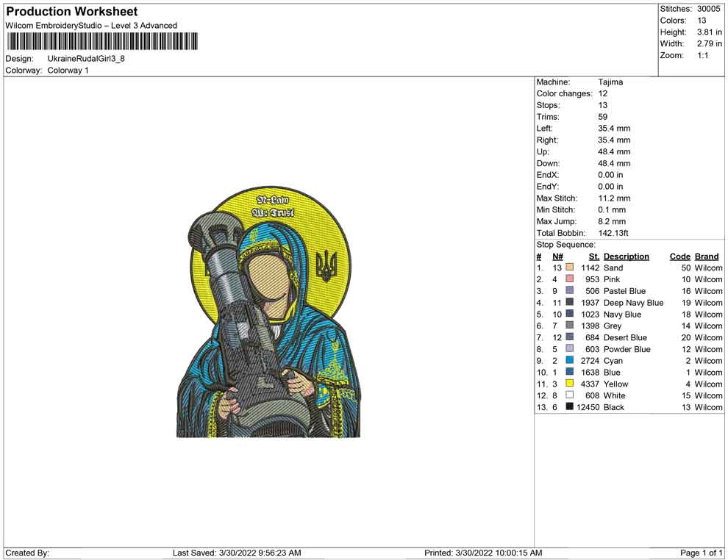Image resolution: width=728 pixels, height=560 pixels.
Task: Click the Created By label
Action: pyautogui.click(x=27, y=553)
